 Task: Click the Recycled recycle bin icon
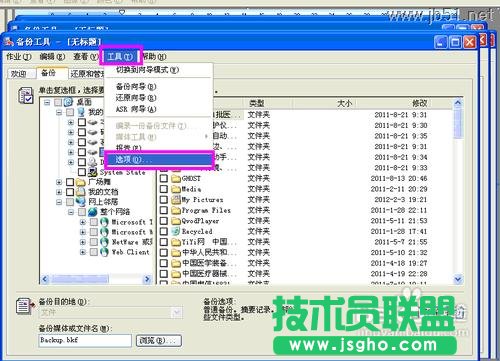pos(176,231)
